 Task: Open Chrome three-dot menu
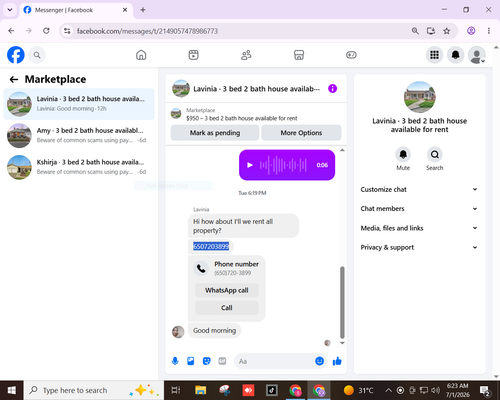pyautogui.click(x=489, y=31)
